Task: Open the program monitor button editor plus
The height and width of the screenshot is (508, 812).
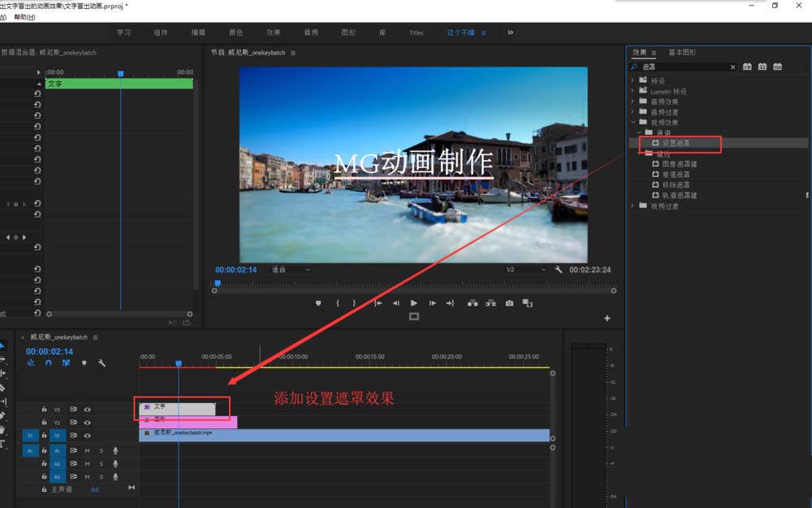Action: click(x=607, y=319)
